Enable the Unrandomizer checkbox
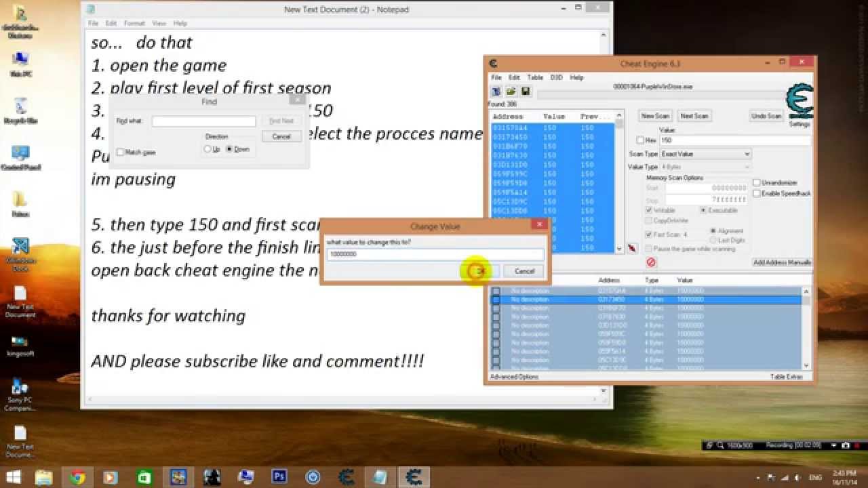Image resolution: width=868 pixels, height=488 pixels. pos(757,183)
